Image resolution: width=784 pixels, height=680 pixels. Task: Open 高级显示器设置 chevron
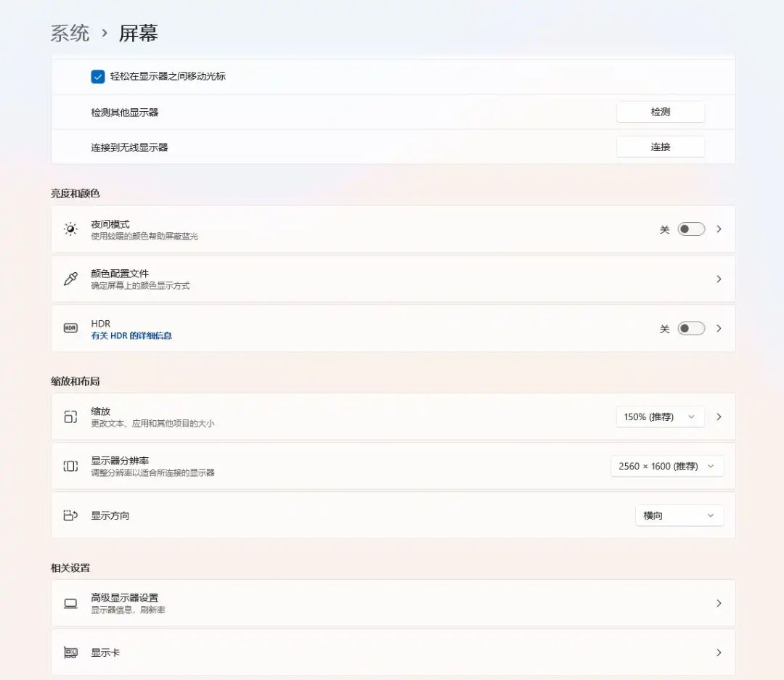click(x=719, y=603)
